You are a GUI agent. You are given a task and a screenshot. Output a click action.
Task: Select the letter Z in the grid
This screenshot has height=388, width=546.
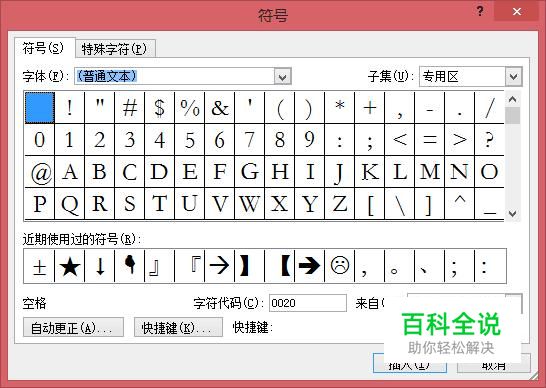click(340, 204)
